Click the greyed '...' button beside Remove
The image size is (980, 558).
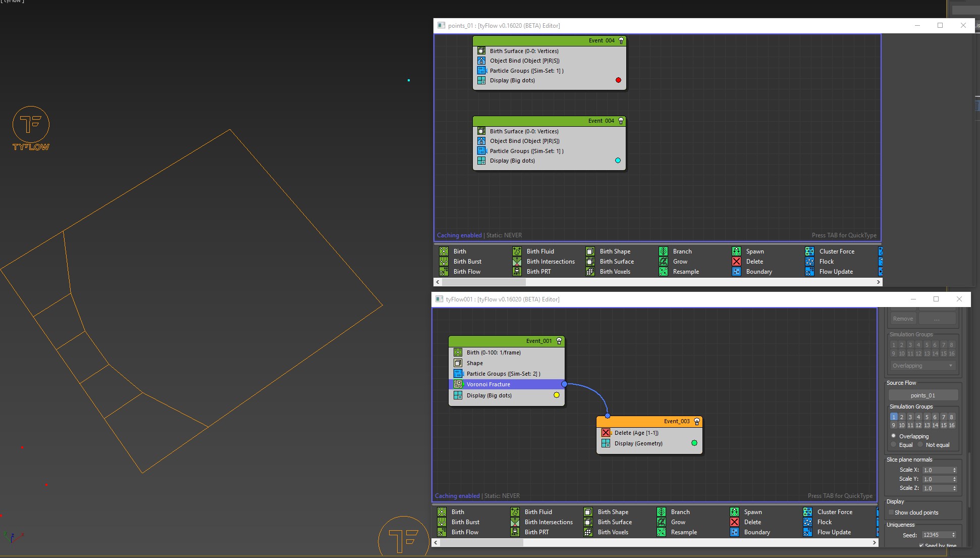coord(937,319)
